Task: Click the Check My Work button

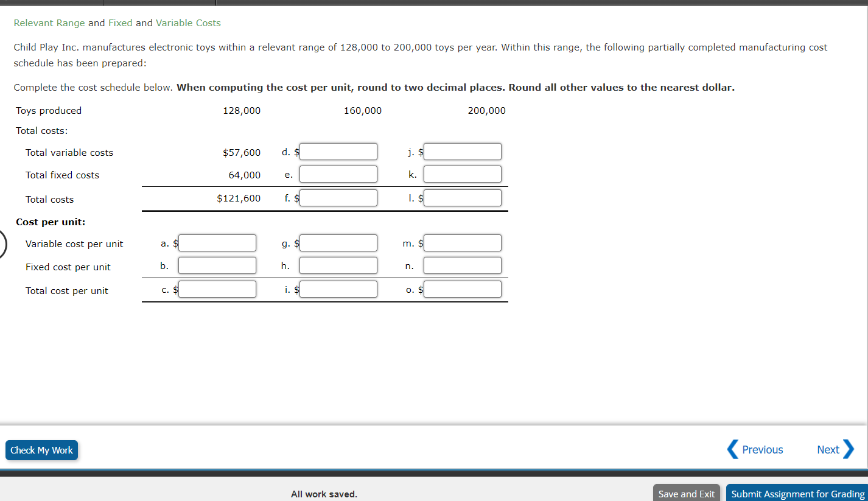Action: click(41, 450)
